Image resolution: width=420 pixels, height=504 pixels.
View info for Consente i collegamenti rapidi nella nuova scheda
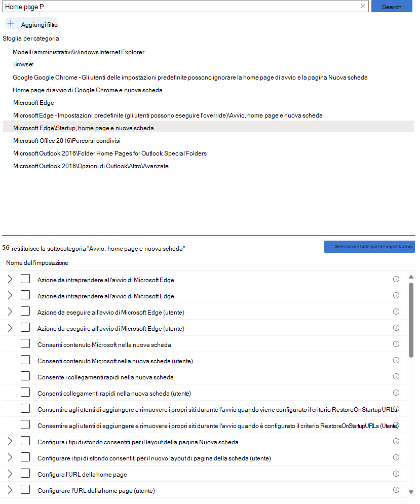(396, 377)
